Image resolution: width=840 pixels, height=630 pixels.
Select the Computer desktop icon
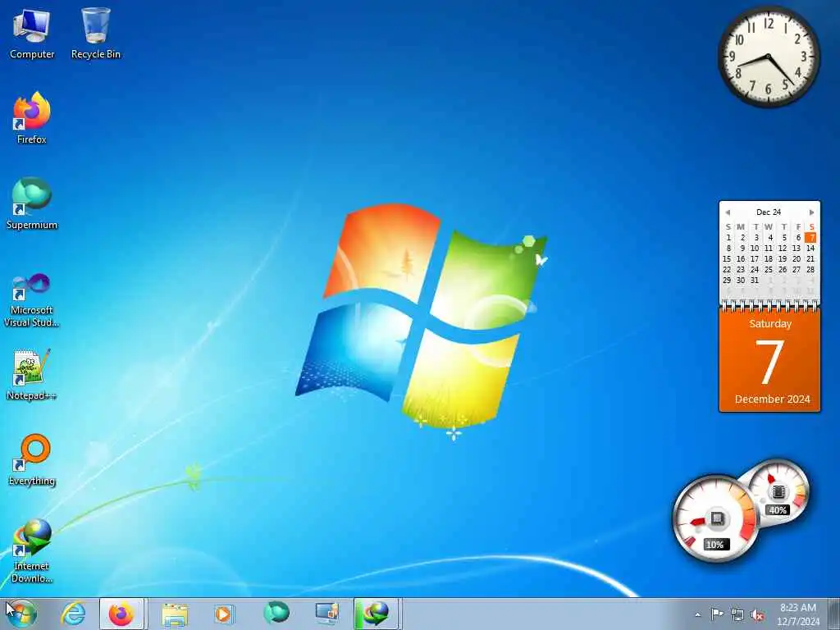pos(32,33)
